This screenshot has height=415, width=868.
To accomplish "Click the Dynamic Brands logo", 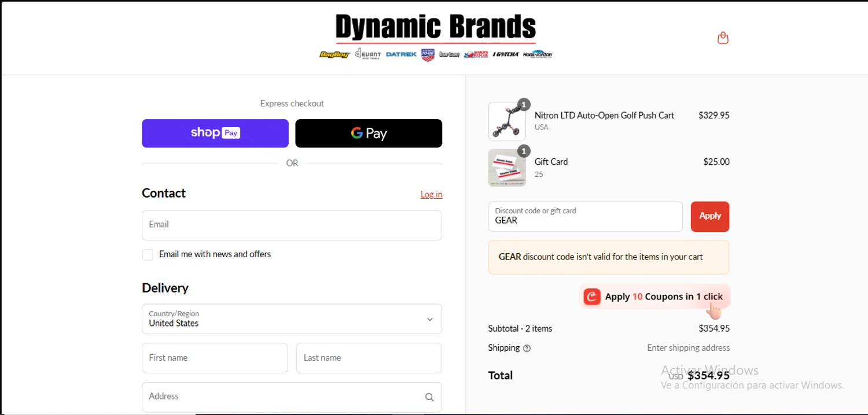I will pos(436,36).
